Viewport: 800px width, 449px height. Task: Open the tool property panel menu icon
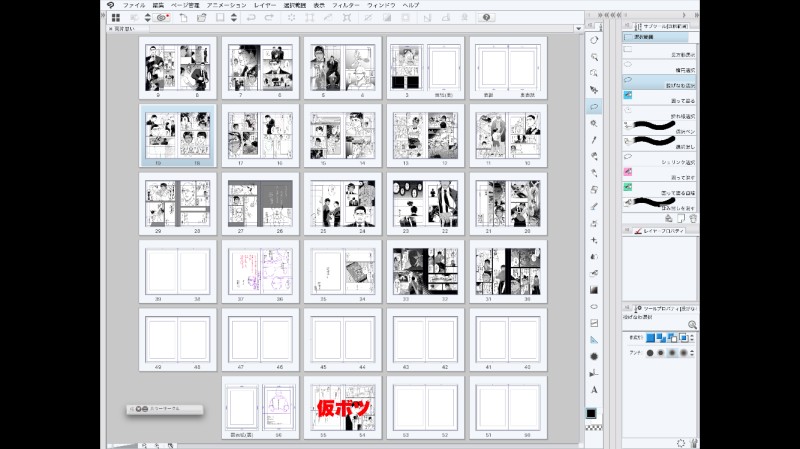click(627, 308)
